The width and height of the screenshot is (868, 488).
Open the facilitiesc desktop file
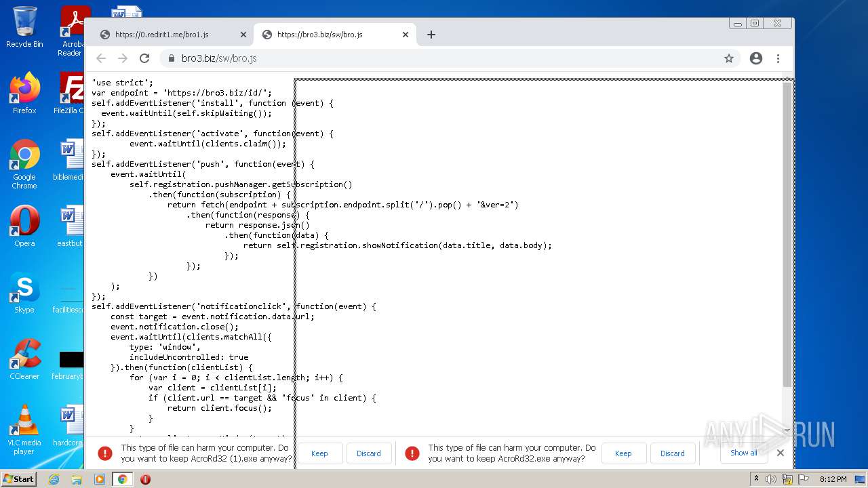click(x=69, y=298)
